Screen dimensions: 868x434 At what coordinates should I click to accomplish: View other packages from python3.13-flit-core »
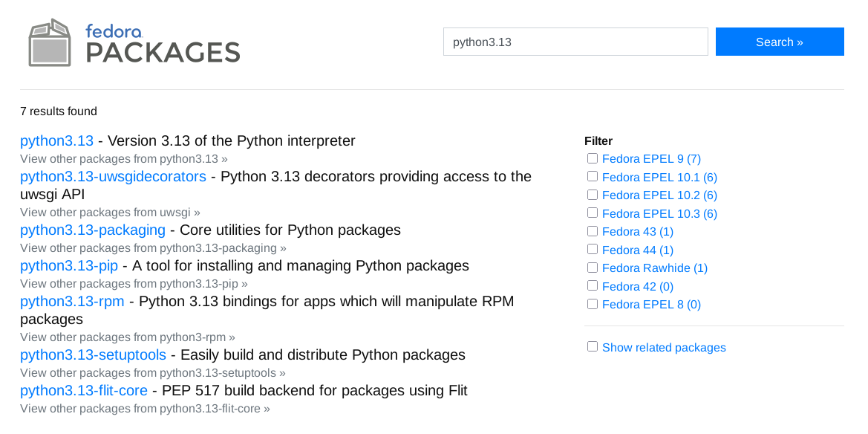pyautogui.click(x=145, y=409)
